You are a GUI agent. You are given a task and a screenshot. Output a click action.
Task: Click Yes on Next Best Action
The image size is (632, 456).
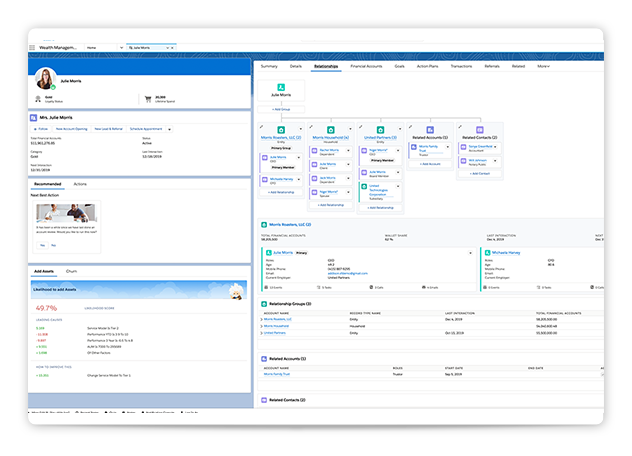[x=42, y=244]
